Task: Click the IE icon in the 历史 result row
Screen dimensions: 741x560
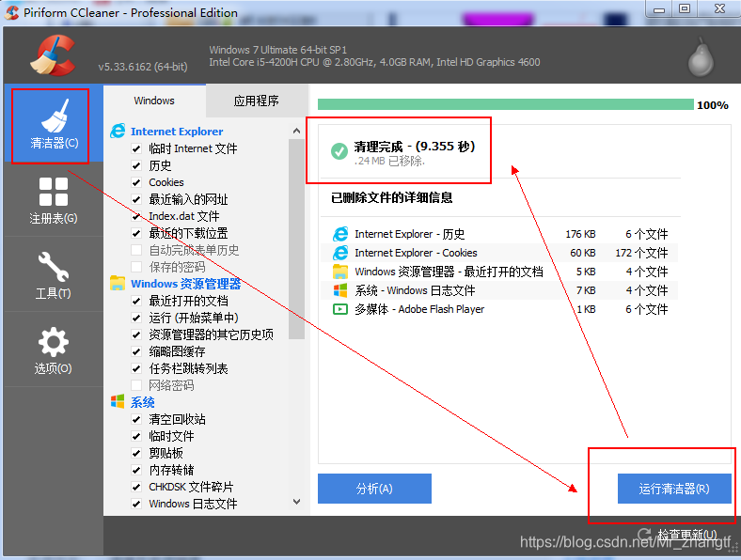Action: click(340, 234)
